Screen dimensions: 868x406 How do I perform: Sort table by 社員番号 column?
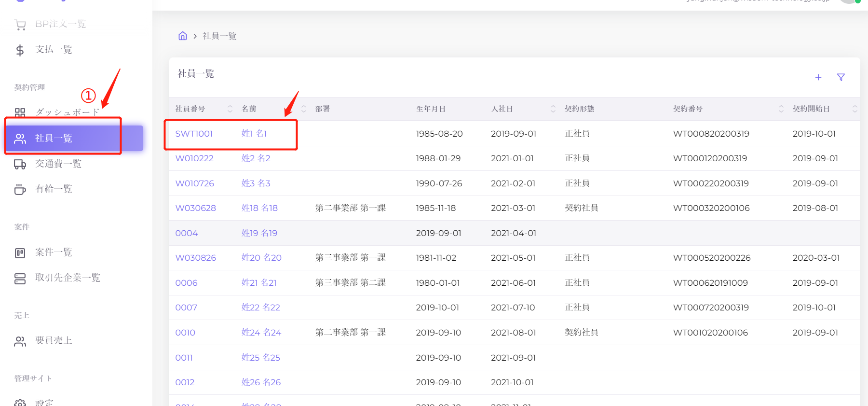pos(230,109)
